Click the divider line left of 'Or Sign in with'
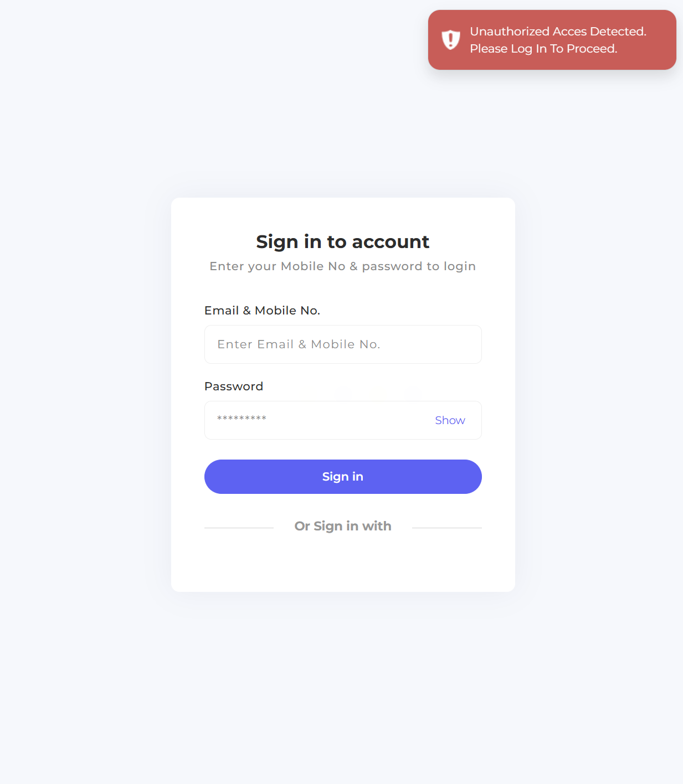Viewport: 683px width, 784px height. 239,528
